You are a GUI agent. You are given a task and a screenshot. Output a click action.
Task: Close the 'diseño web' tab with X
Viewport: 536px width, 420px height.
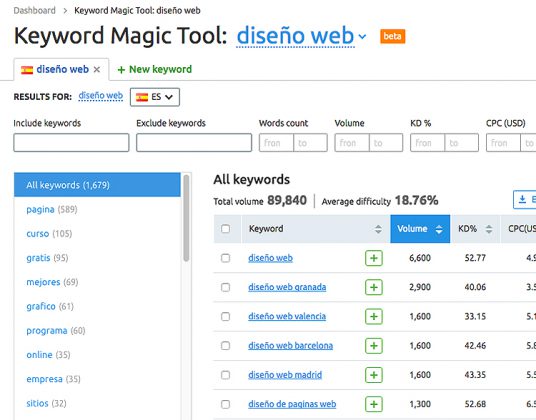(97, 69)
